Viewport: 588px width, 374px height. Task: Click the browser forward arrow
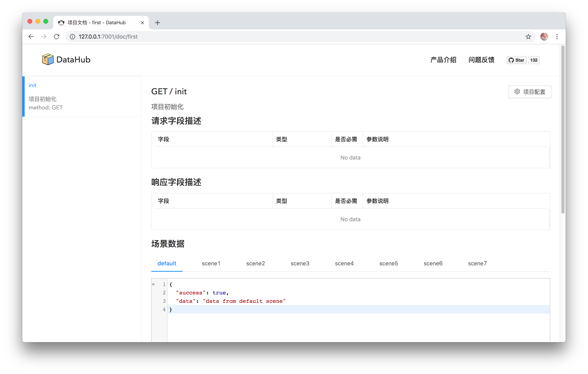pos(44,37)
